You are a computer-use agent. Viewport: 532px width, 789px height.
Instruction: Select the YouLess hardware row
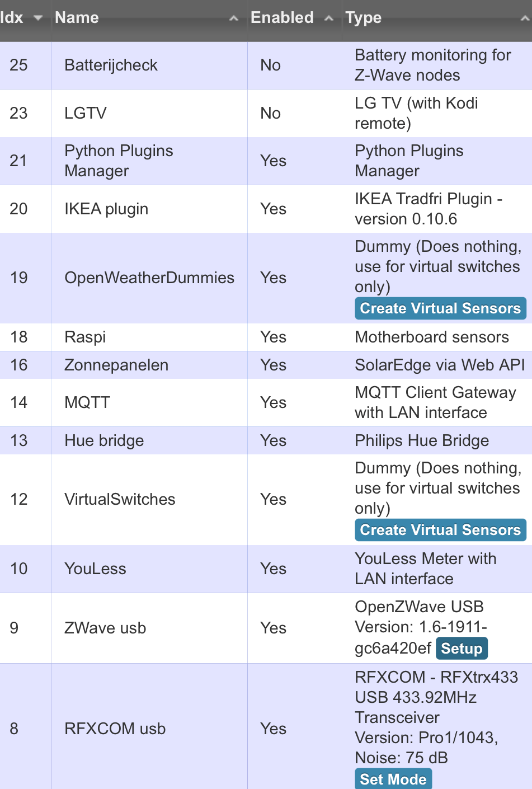tap(266, 569)
